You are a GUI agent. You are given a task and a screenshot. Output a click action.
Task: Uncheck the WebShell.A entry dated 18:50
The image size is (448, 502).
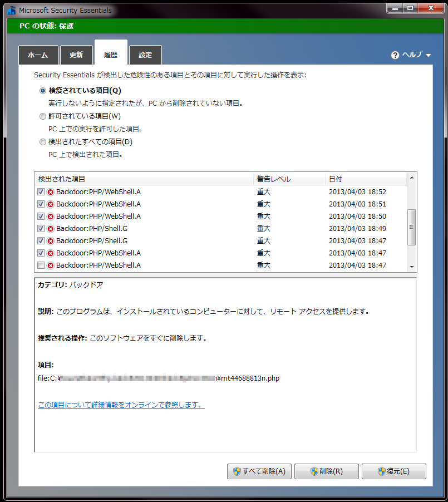pyautogui.click(x=41, y=216)
